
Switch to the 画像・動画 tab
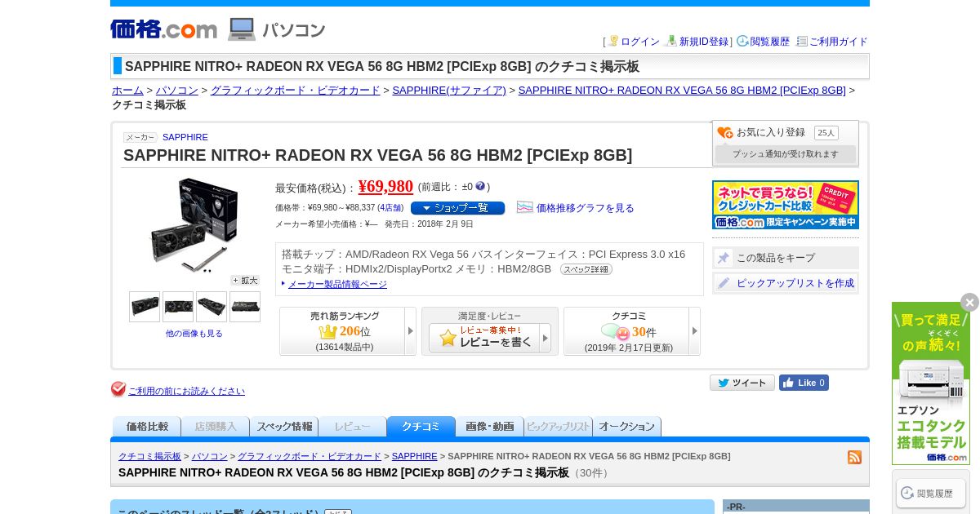tap(490, 427)
